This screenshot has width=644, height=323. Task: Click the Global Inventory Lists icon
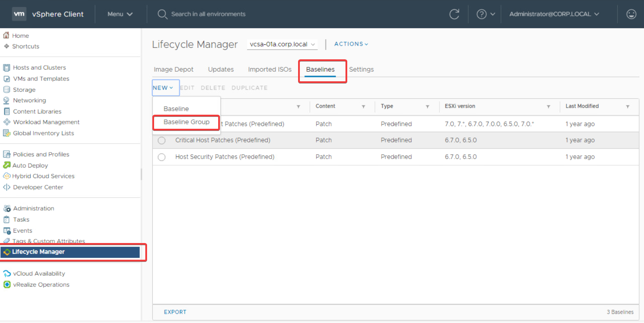pyautogui.click(x=7, y=133)
